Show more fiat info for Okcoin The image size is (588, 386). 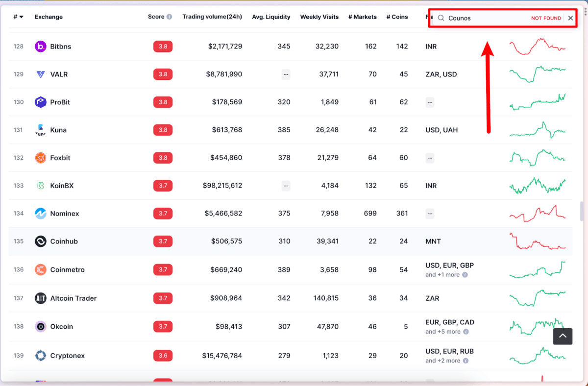[466, 332]
